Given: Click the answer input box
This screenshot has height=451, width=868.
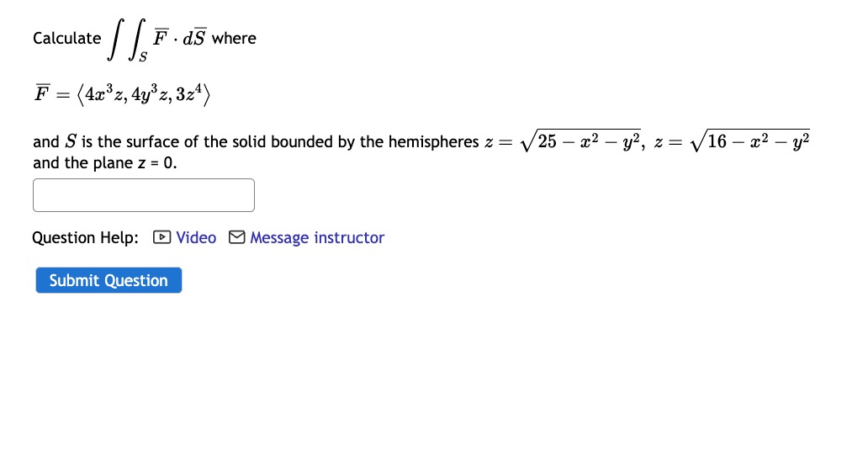Looking at the screenshot, I should [143, 195].
